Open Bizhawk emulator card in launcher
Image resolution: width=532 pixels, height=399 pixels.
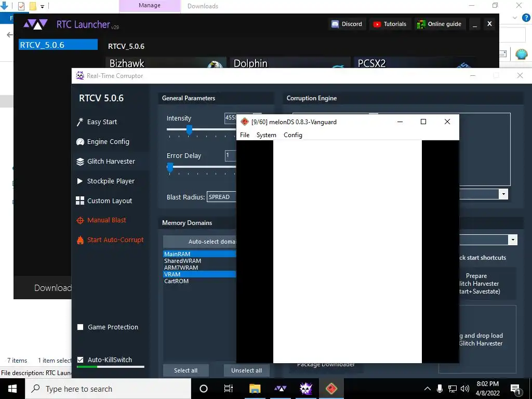(166, 63)
